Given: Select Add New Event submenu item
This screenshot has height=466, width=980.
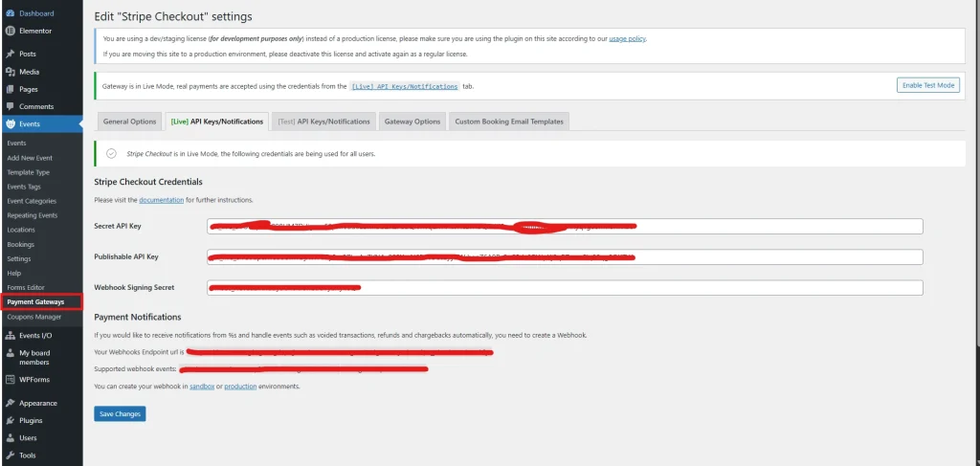Looking at the screenshot, I should 30,158.
